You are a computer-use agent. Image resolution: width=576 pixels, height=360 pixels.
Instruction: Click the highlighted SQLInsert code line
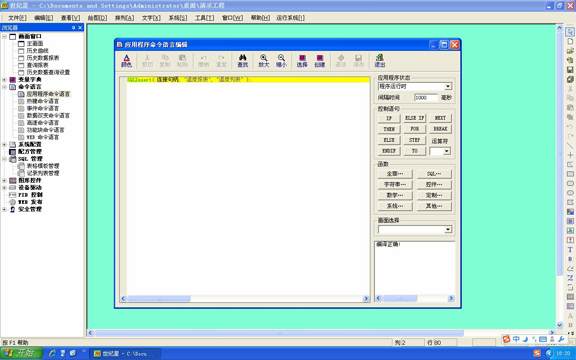248,79
